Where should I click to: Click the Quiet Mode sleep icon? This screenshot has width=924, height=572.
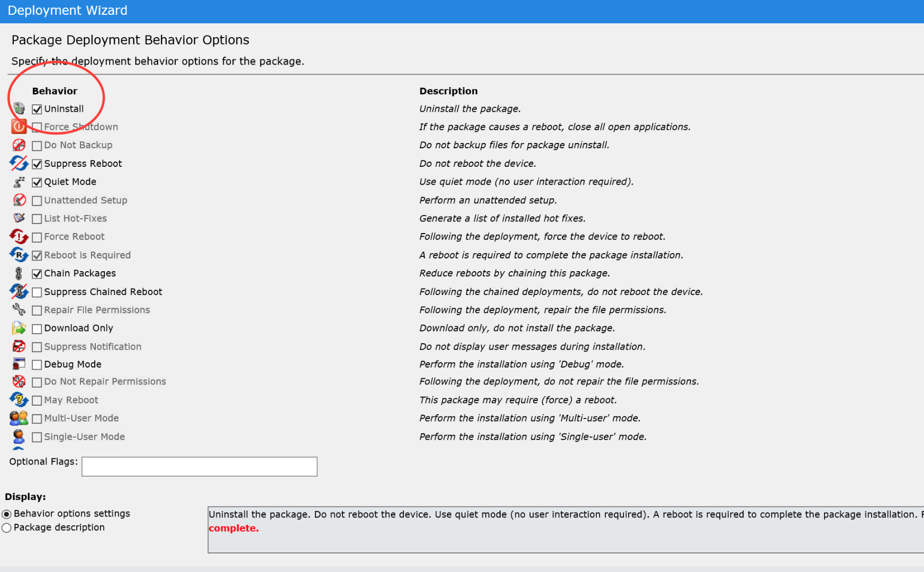pos(19,182)
